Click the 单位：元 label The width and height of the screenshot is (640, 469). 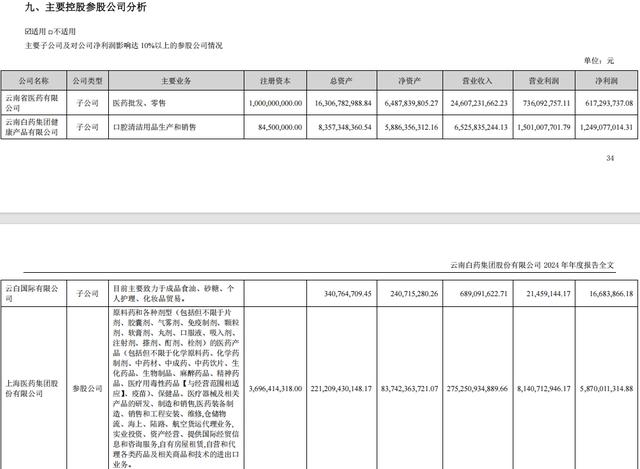(x=598, y=60)
